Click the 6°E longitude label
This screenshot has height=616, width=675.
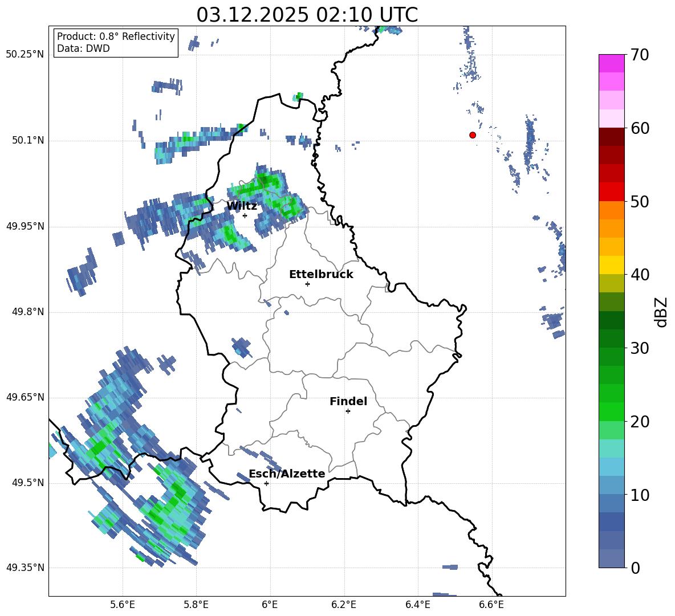(270, 605)
